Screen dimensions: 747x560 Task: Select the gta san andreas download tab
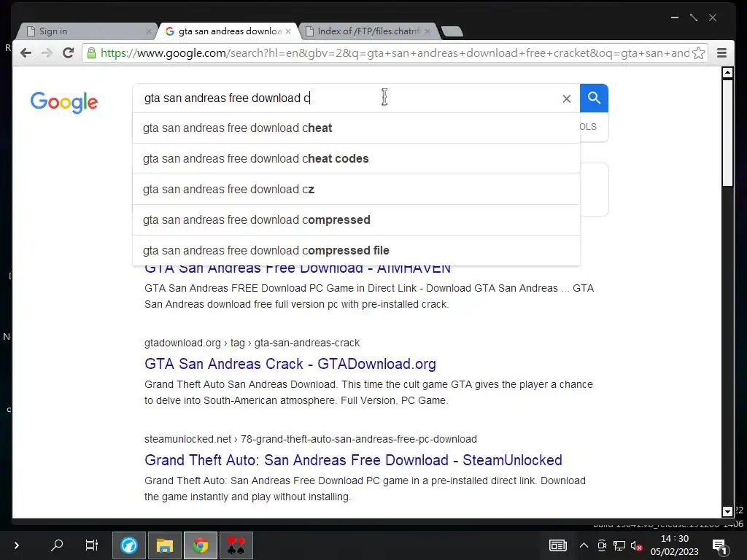coord(228,31)
